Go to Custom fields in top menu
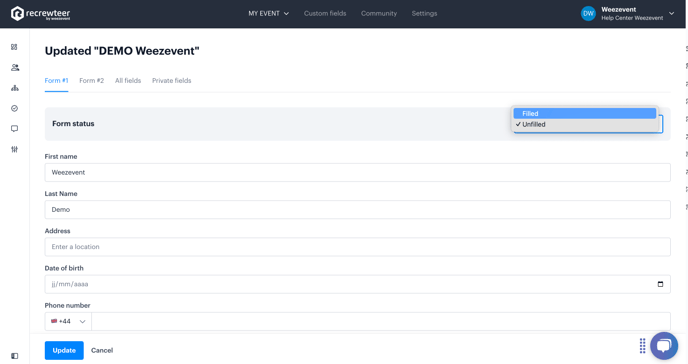This screenshot has width=688, height=364. [325, 14]
